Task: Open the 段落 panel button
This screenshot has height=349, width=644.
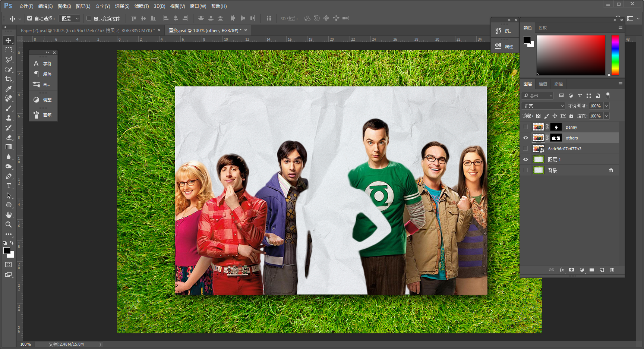Action: (43, 74)
